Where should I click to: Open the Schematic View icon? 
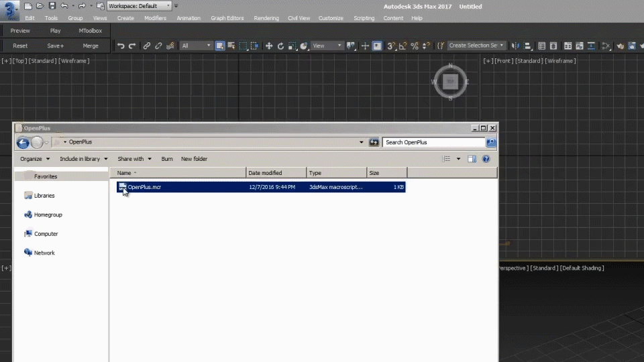[x=591, y=46]
